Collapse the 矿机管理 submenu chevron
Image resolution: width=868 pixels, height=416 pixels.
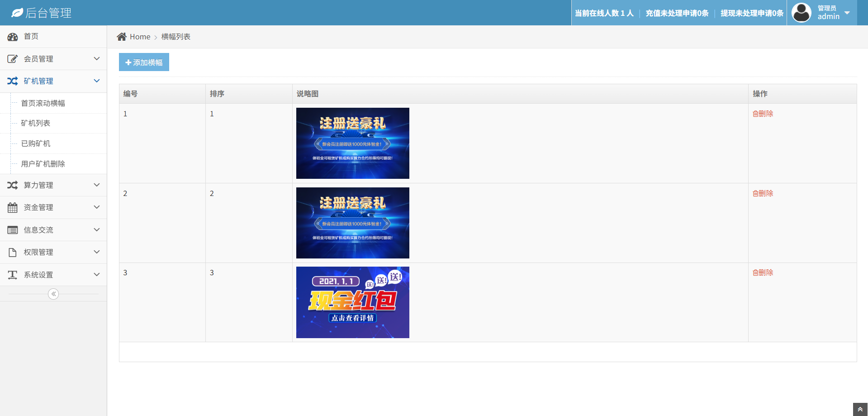pos(96,81)
